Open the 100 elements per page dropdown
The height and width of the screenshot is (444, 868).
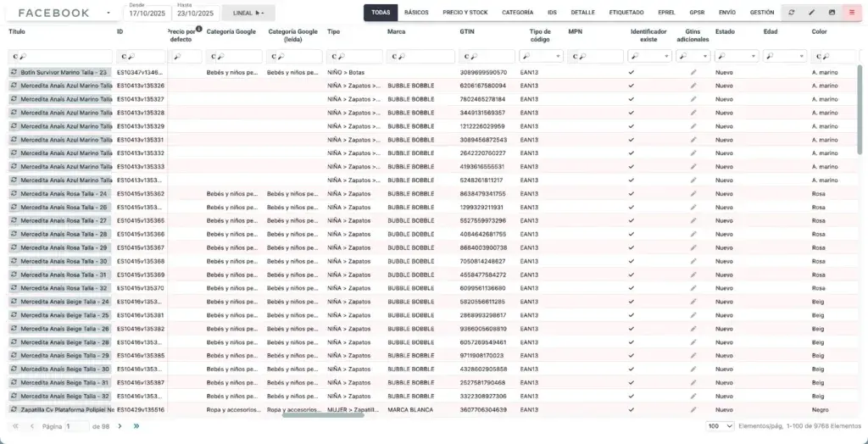(x=721, y=426)
